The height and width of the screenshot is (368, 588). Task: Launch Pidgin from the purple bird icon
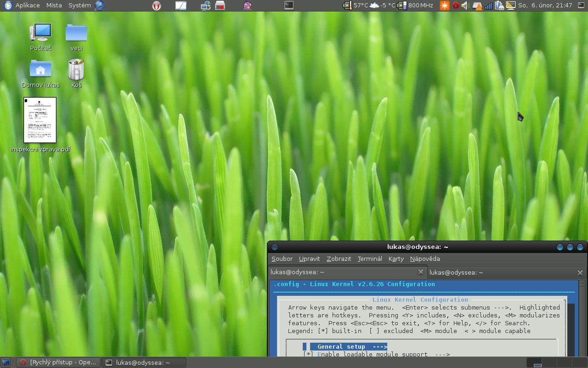(x=247, y=6)
